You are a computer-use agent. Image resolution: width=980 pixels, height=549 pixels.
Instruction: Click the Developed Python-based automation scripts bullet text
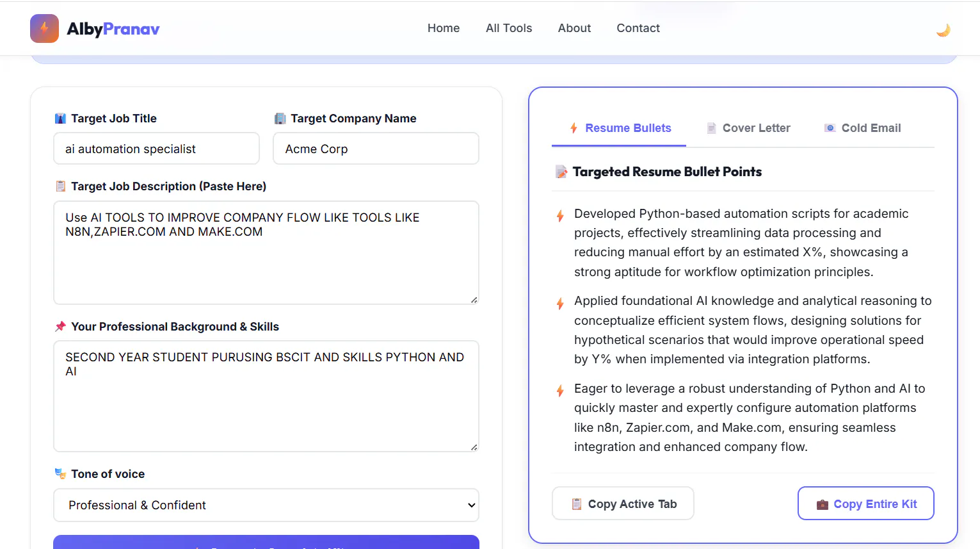[x=741, y=243]
